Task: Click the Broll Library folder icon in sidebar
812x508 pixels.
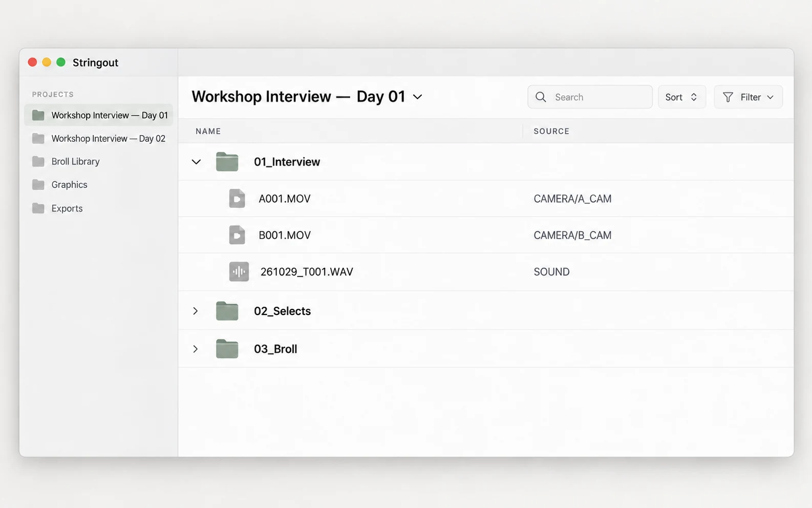Action: (38, 161)
